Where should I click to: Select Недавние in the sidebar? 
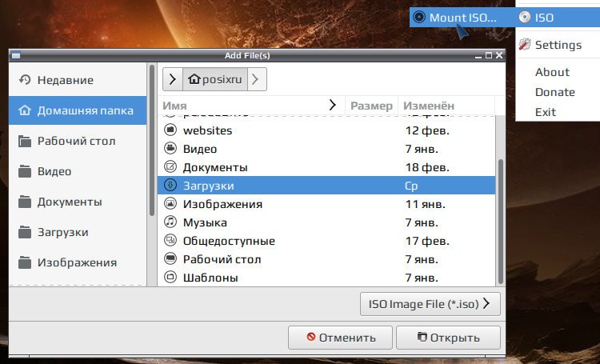coord(78,80)
